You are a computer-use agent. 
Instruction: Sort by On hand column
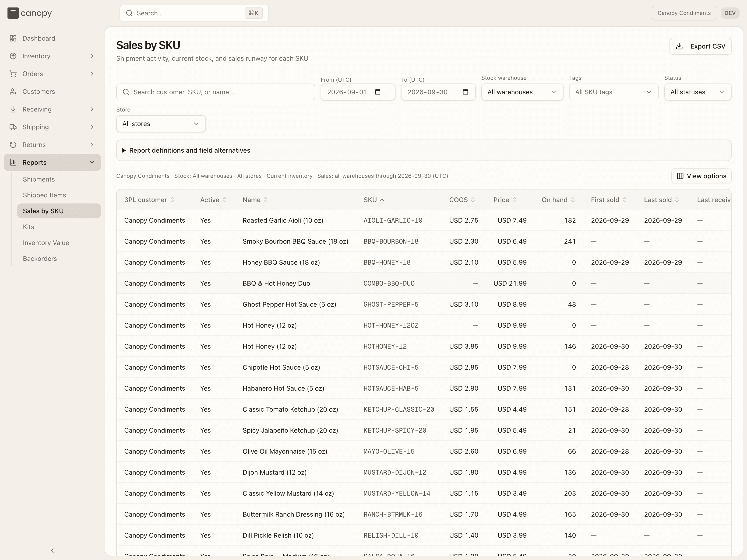[558, 200]
